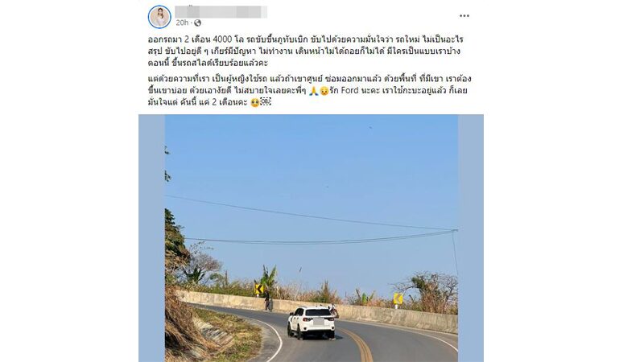The width and height of the screenshot is (644, 362).
Task: Click the left yellow chevron road sign
Action: (258, 290)
